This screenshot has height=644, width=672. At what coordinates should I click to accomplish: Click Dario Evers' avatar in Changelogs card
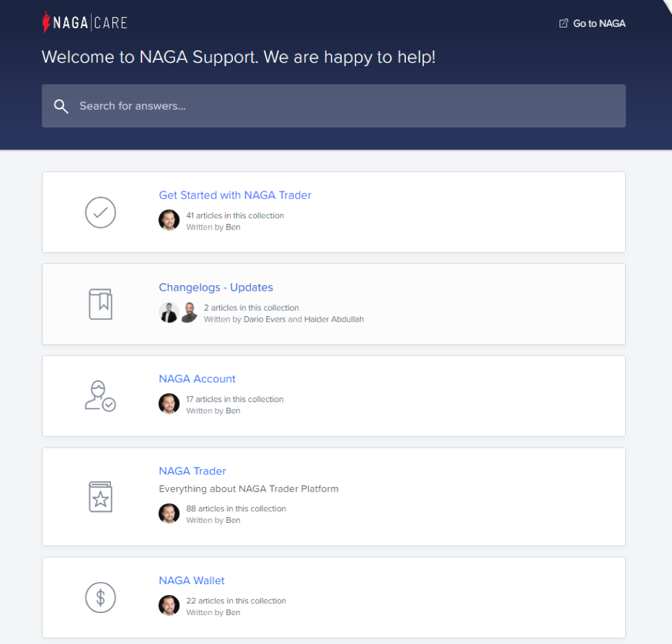click(x=169, y=312)
